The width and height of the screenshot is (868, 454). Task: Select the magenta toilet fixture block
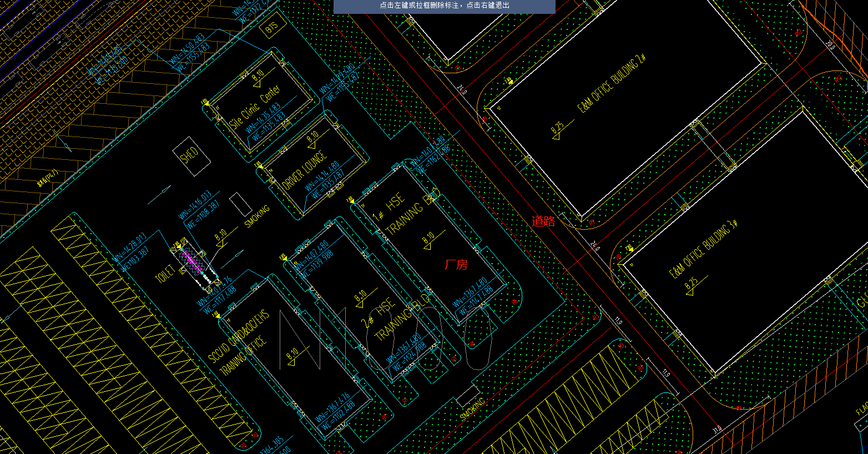pos(191,261)
